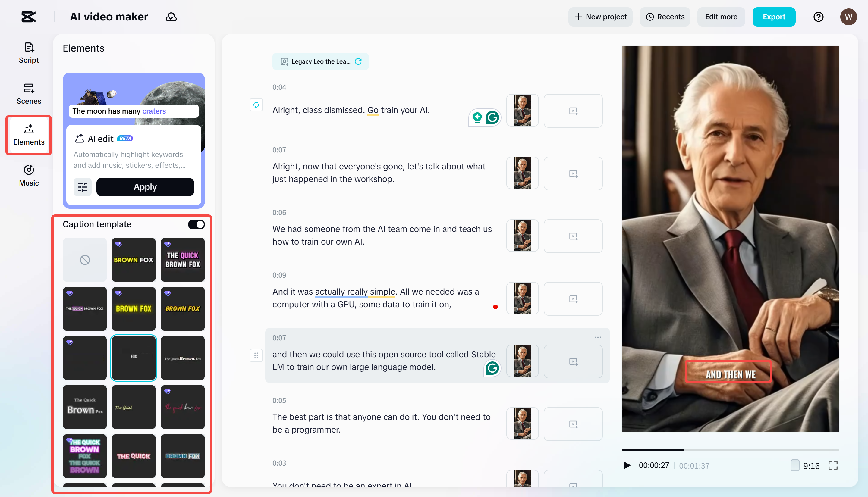The image size is (868, 497).
Task: Open the 9:16 aspect ratio selector
Action: (805, 466)
